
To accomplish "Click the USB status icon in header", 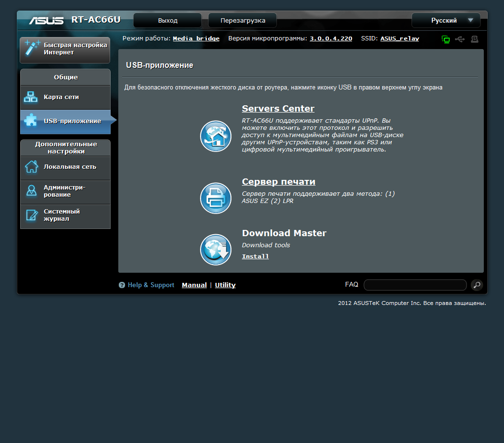I will (460, 39).
